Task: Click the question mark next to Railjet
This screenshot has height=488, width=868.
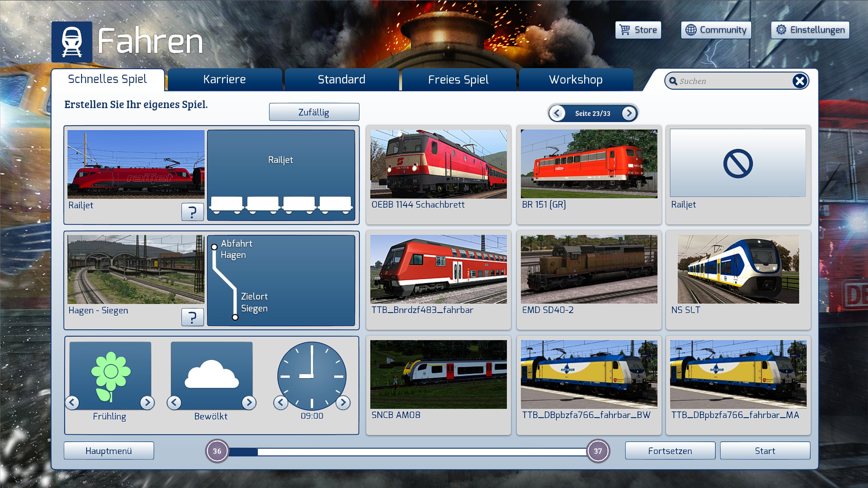Action: tap(192, 212)
